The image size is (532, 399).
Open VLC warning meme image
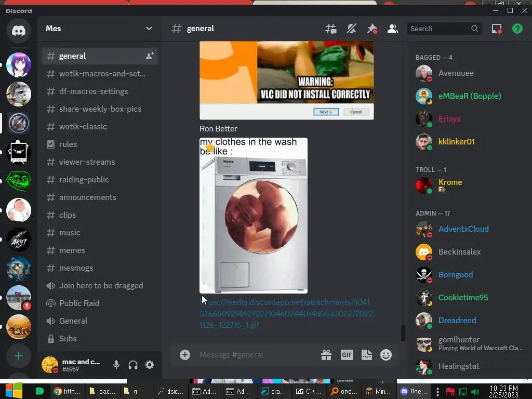tap(287, 81)
